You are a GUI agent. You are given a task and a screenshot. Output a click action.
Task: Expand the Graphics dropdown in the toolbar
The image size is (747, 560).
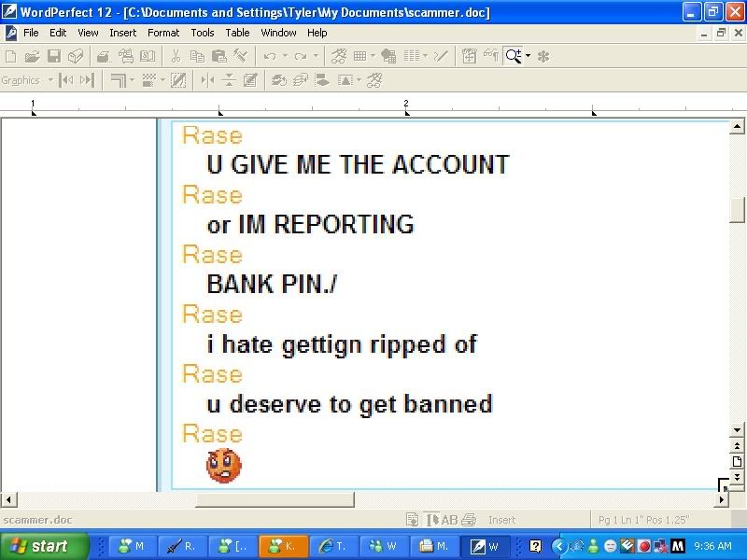[x=50, y=80]
